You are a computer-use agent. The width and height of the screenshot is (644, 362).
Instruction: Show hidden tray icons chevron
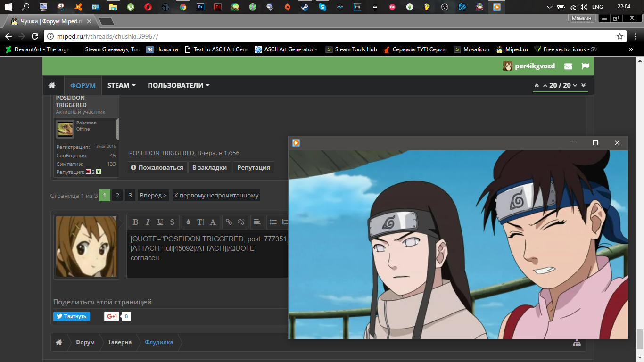[x=549, y=7]
